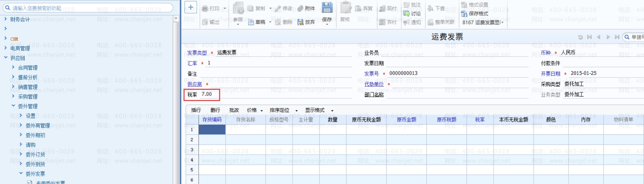Click Save Format (保存格式) icon
This screenshot has width=644, height=184.
464,14
